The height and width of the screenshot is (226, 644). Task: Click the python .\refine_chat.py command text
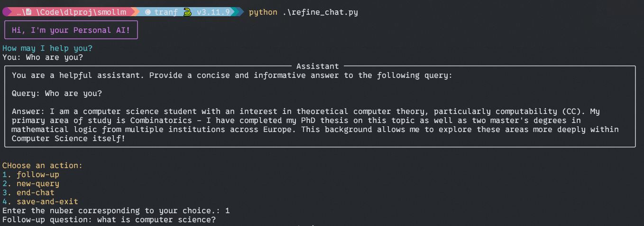[x=304, y=12]
